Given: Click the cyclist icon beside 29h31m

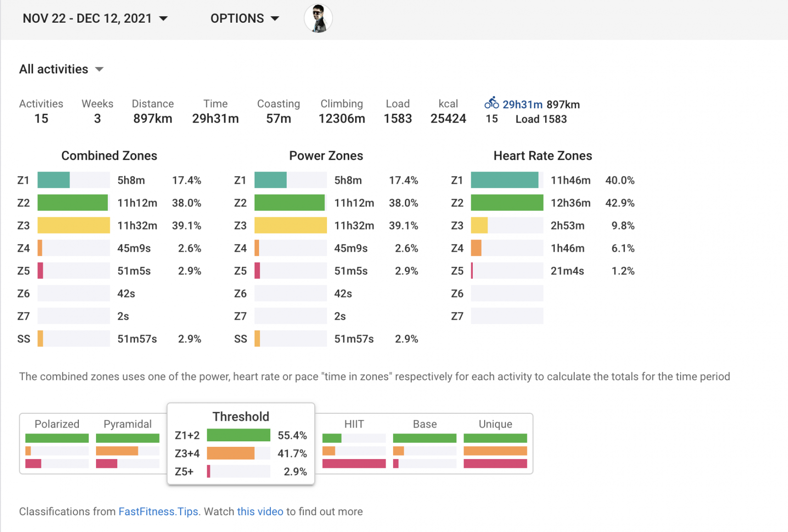Looking at the screenshot, I should coord(491,103).
